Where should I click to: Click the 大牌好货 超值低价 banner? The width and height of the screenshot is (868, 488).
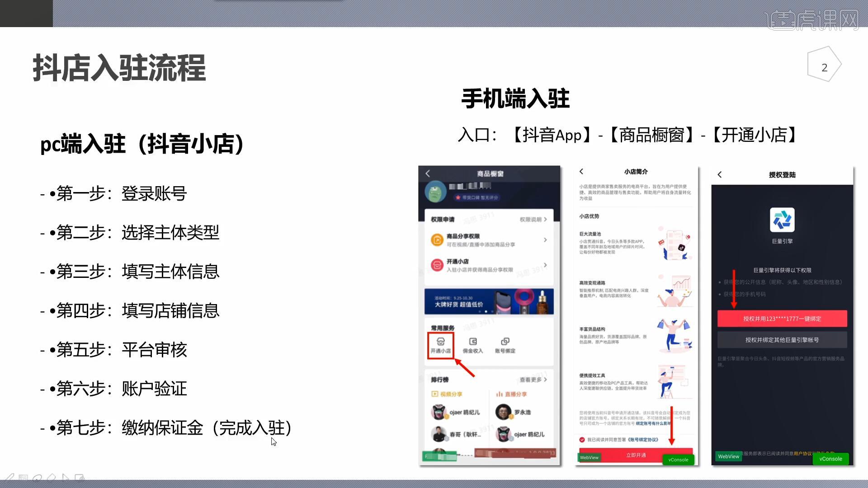(x=489, y=301)
